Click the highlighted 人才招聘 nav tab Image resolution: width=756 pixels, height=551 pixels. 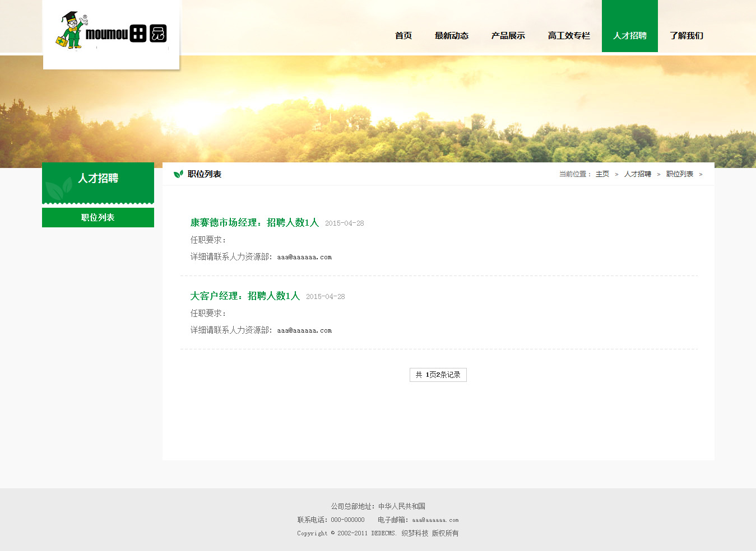pos(630,35)
